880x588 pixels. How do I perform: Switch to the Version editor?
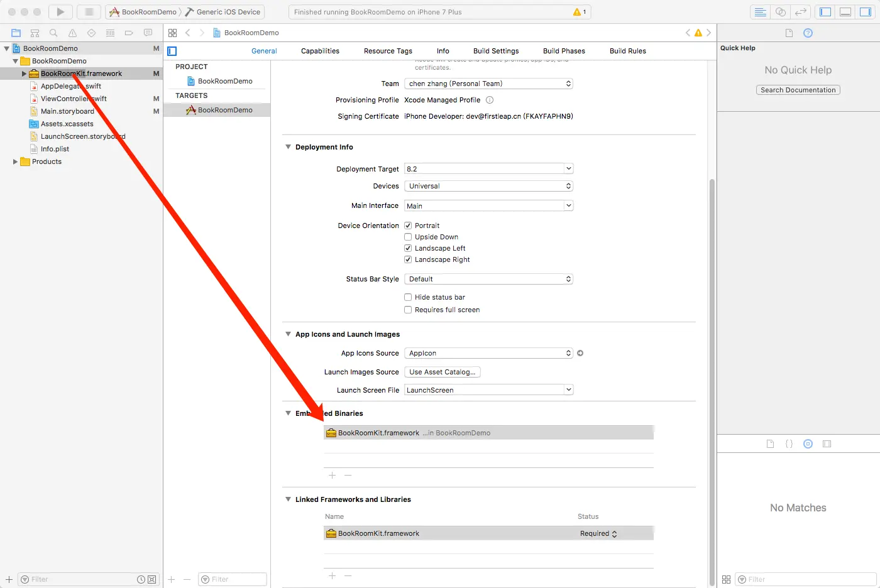coord(800,12)
